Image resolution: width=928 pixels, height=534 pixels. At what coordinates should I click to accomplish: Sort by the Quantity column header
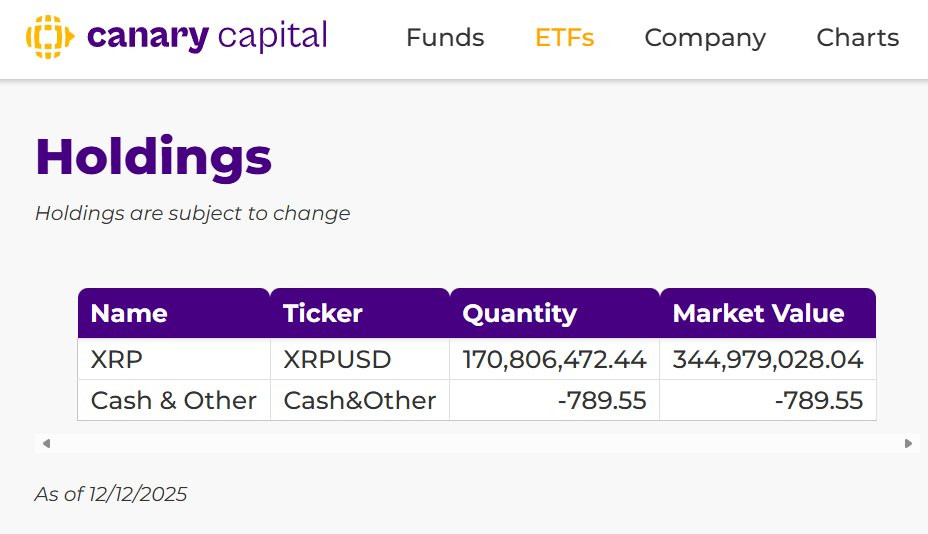tap(519, 314)
